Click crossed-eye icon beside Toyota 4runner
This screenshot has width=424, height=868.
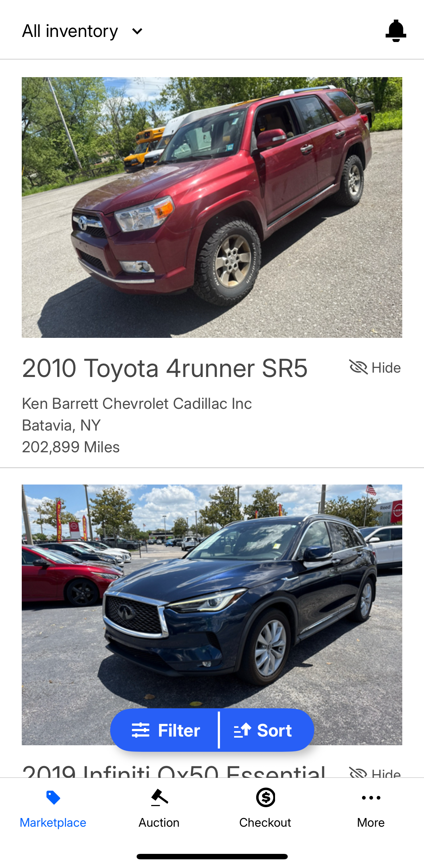click(x=358, y=367)
